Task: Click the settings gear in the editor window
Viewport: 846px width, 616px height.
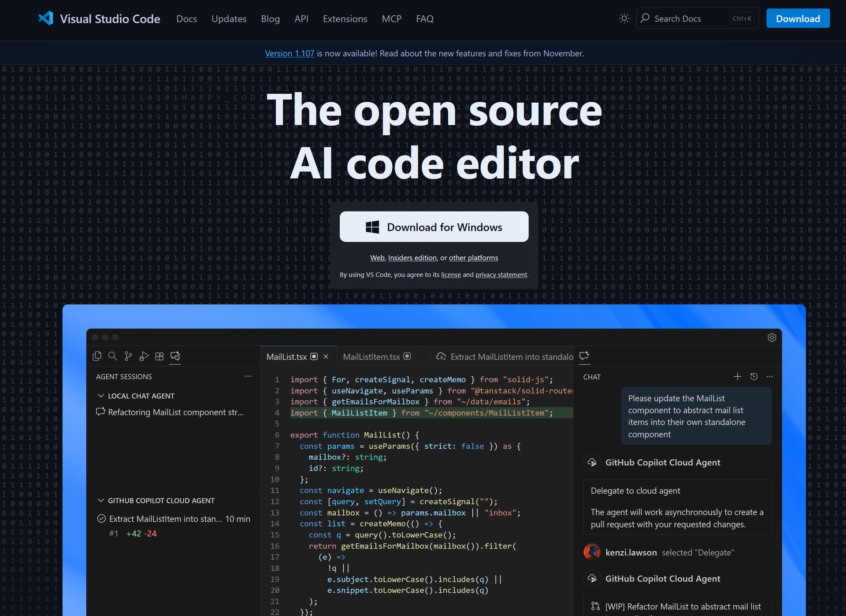Action: [x=772, y=338]
